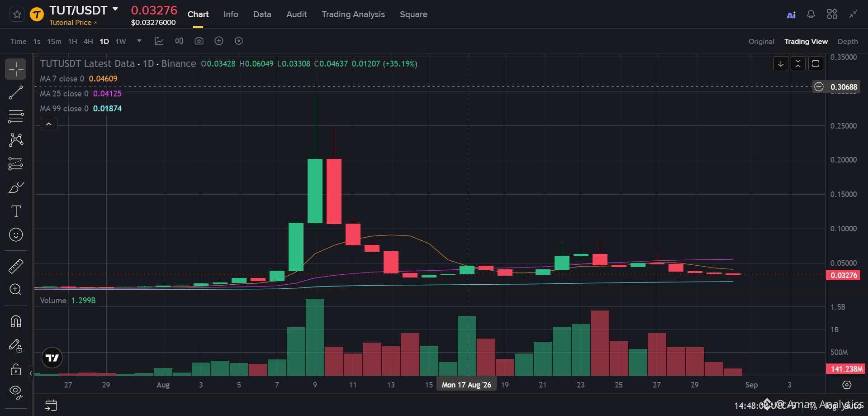The image size is (868, 416).
Task: Maximize chart pane square button
Action: [816, 64]
